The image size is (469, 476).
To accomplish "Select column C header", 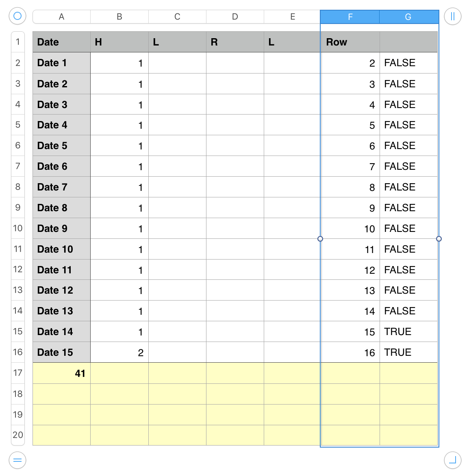I will (177, 17).
